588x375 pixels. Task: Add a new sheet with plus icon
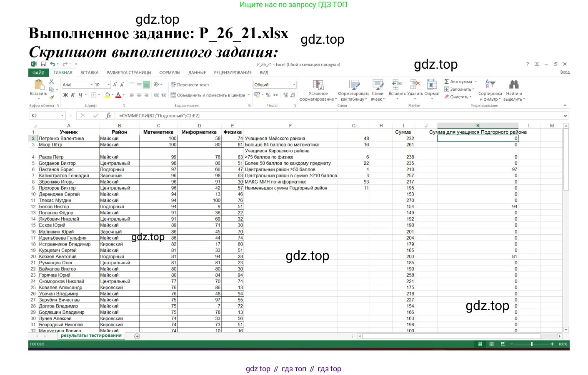pyautogui.click(x=137, y=336)
